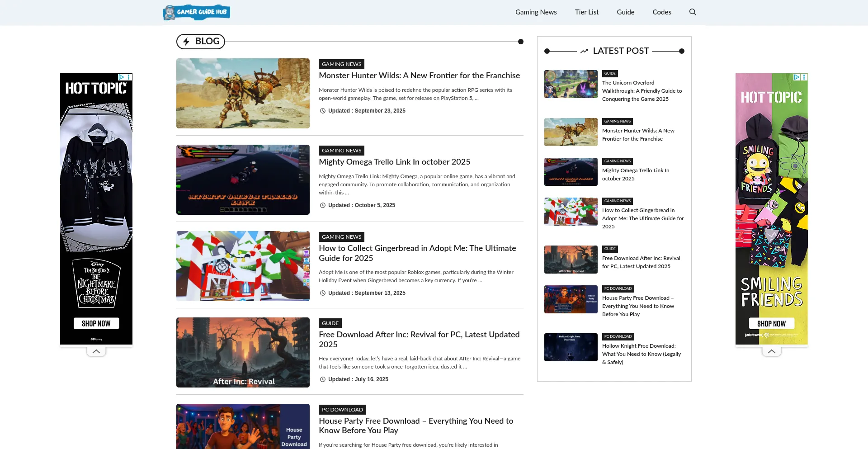Image resolution: width=868 pixels, height=449 pixels.
Task: Click Shop Now on Nightmare Before Christmas ad
Action: (96, 323)
